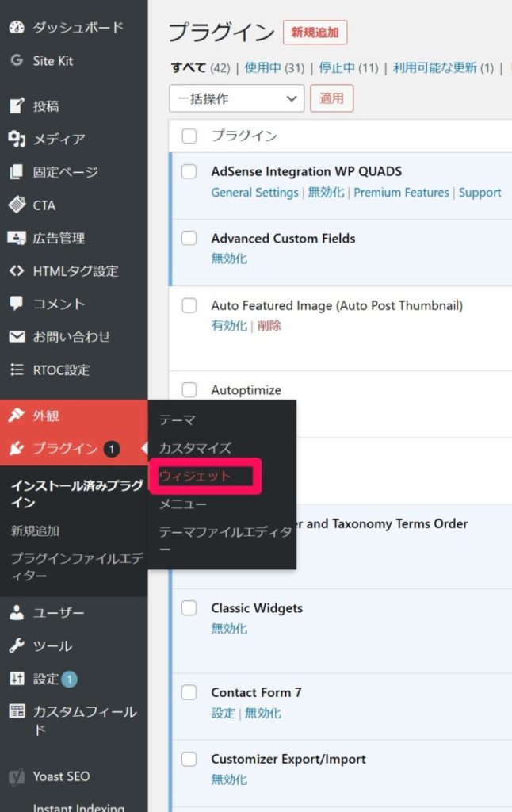Click the メディア media icon
This screenshot has width=512, height=812.
[x=17, y=139]
